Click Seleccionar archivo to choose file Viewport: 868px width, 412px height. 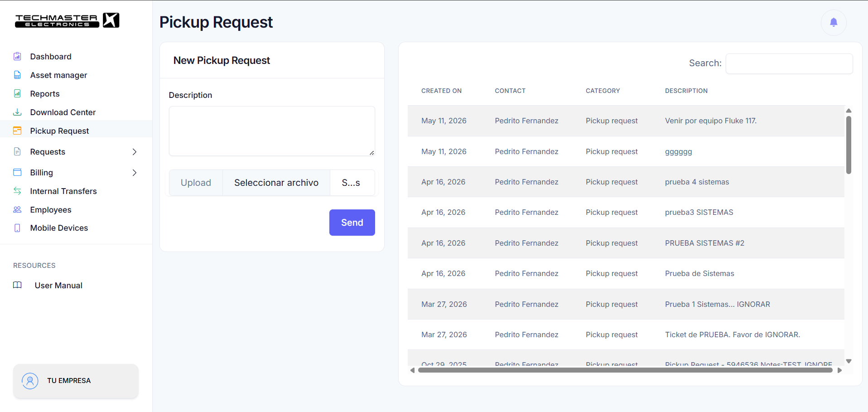(x=276, y=183)
